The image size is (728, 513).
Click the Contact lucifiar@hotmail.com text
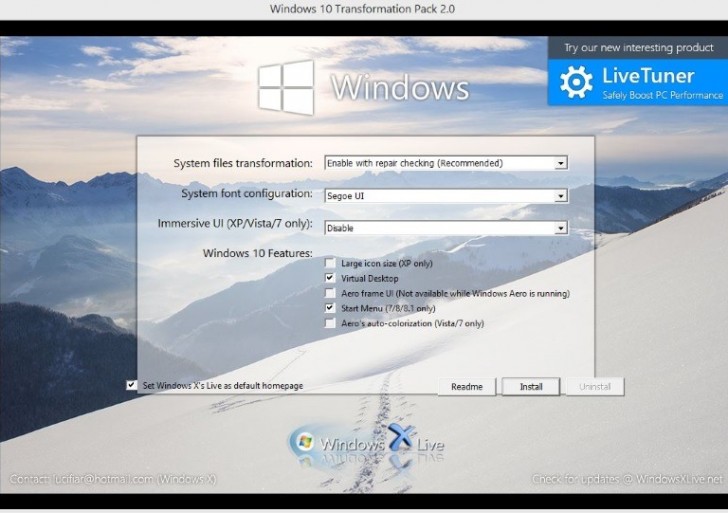tap(113, 479)
